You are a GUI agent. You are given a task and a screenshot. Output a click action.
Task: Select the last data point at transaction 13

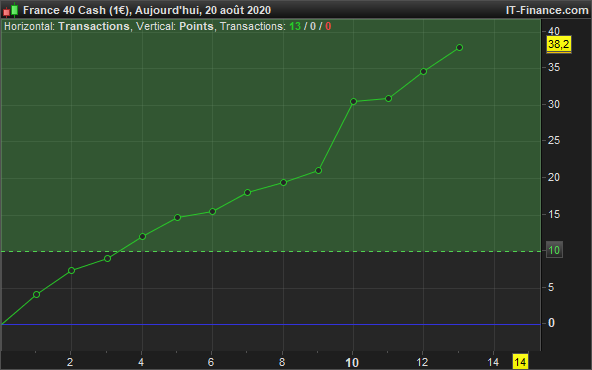pos(459,48)
